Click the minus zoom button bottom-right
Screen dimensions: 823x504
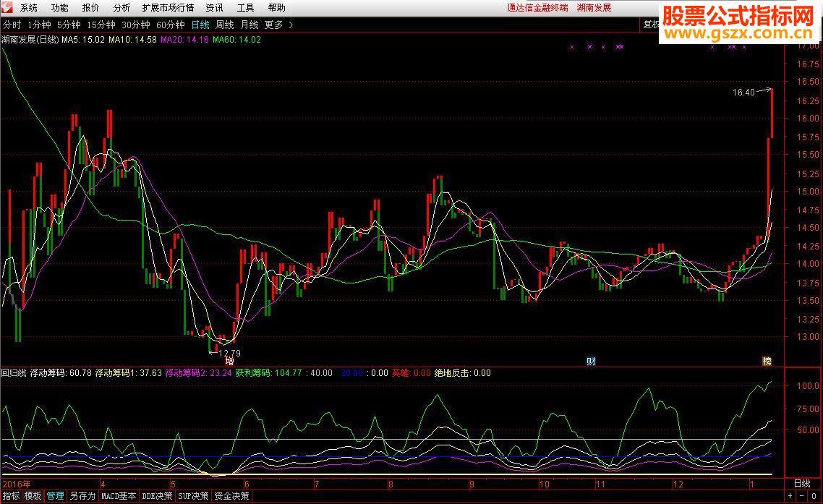pos(802,495)
